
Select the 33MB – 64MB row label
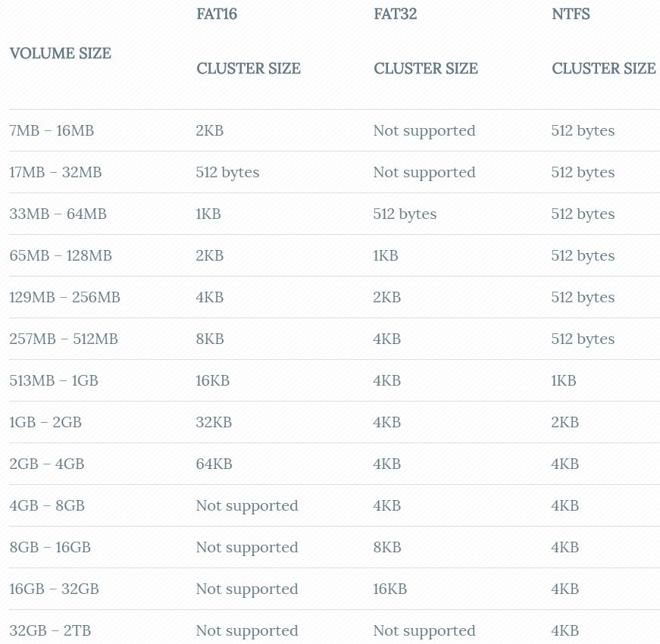pos(58,214)
